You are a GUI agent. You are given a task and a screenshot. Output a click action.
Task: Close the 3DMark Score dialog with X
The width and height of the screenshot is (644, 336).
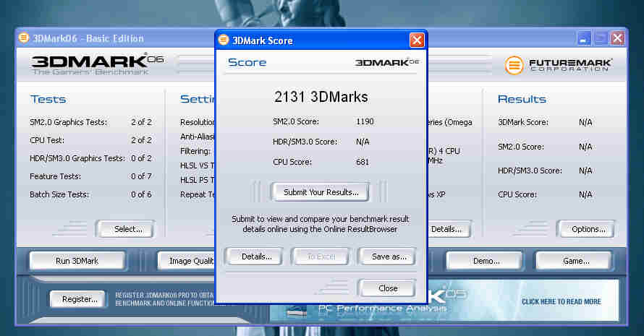[x=417, y=40]
